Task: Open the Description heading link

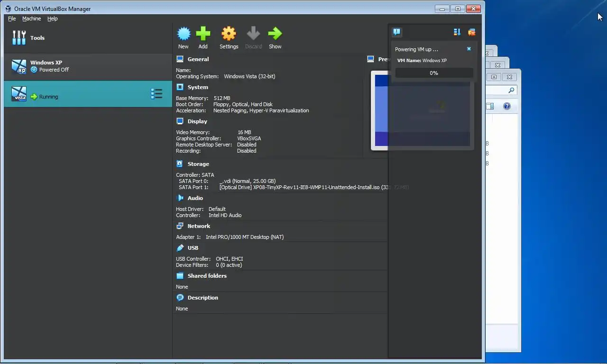Action: (203, 298)
